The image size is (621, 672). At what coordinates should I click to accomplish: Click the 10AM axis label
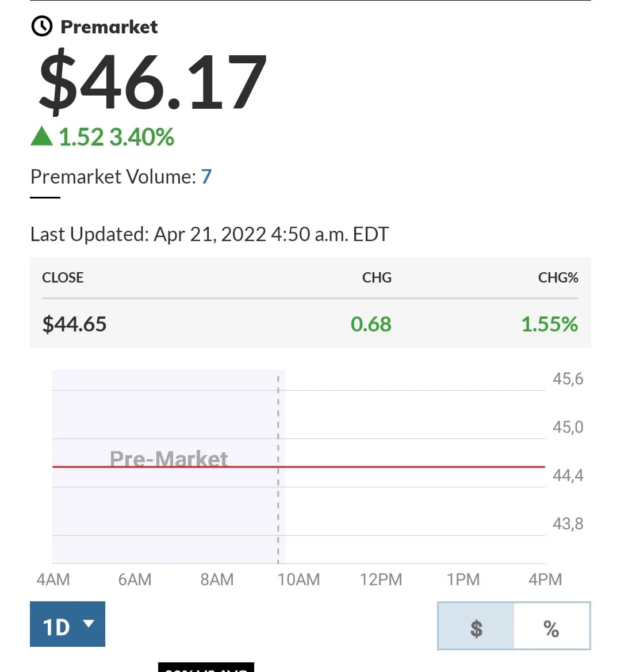(x=299, y=579)
